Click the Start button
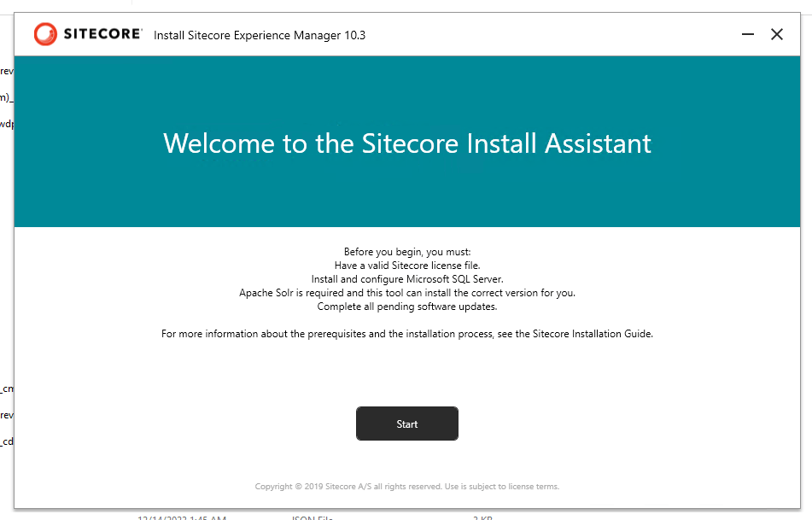Viewport: 812px width, 520px height. point(406,424)
